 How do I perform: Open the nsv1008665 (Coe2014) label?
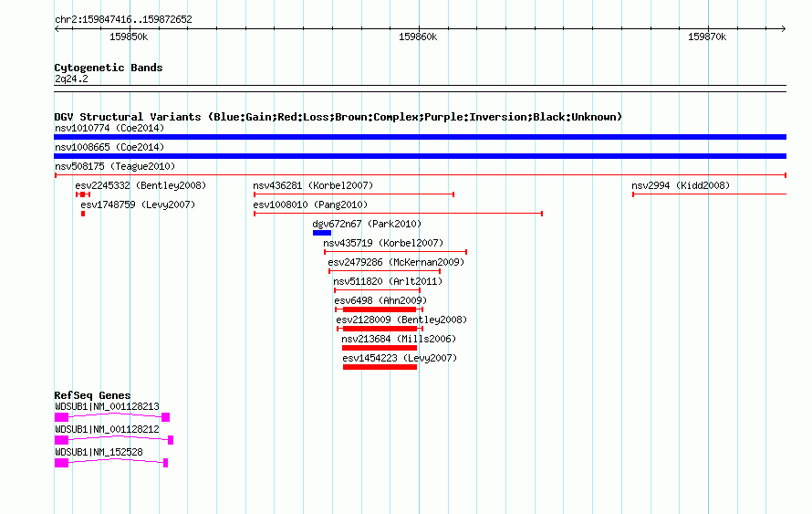[x=109, y=147]
